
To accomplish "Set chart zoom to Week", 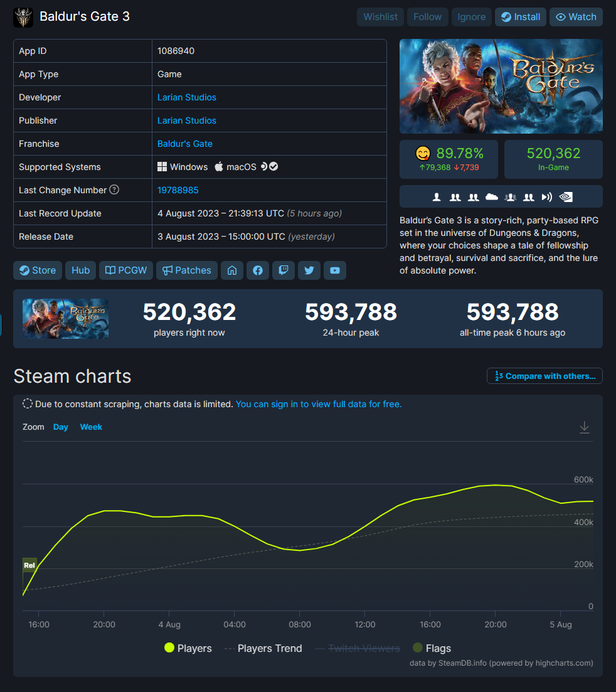I will click(91, 427).
